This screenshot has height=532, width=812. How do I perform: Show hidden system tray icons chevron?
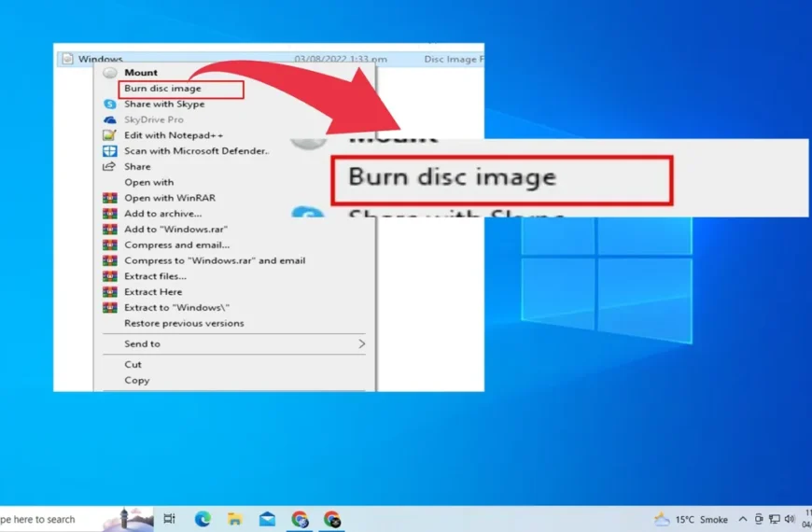click(x=743, y=519)
